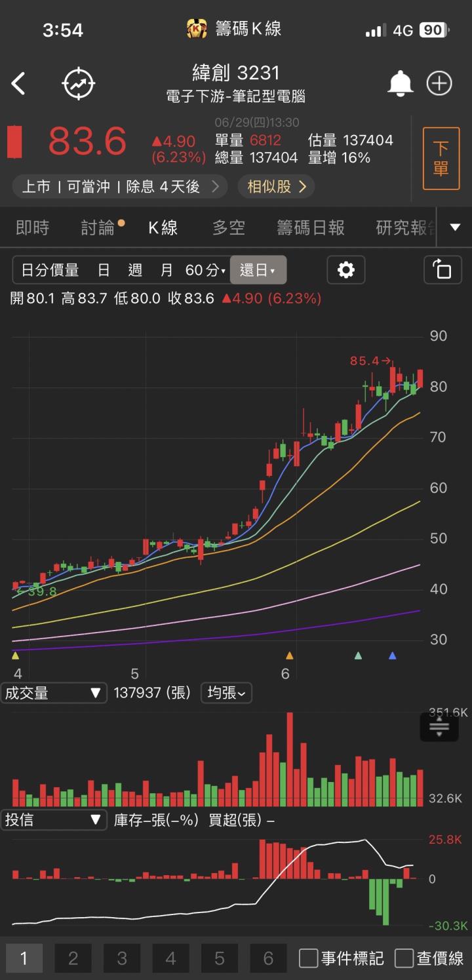
Task: Enable the 事件標記 checkbox
Action: tap(309, 958)
